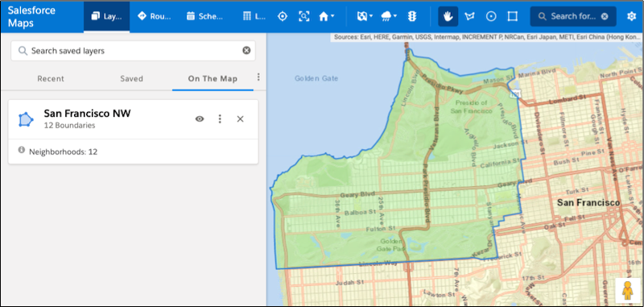Open San Francisco NW layer options menu
Image resolution: width=644 pixels, height=307 pixels.
point(220,119)
